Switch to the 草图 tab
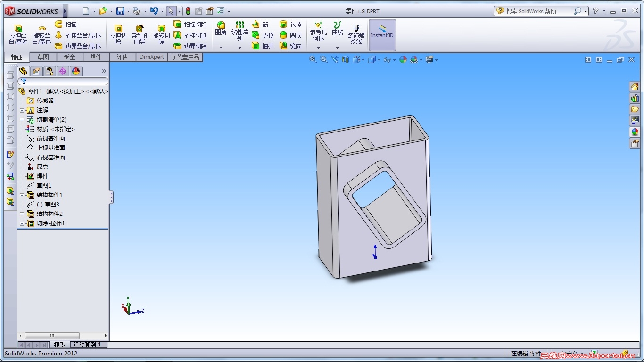The width and height of the screenshot is (644, 362). [x=43, y=57]
